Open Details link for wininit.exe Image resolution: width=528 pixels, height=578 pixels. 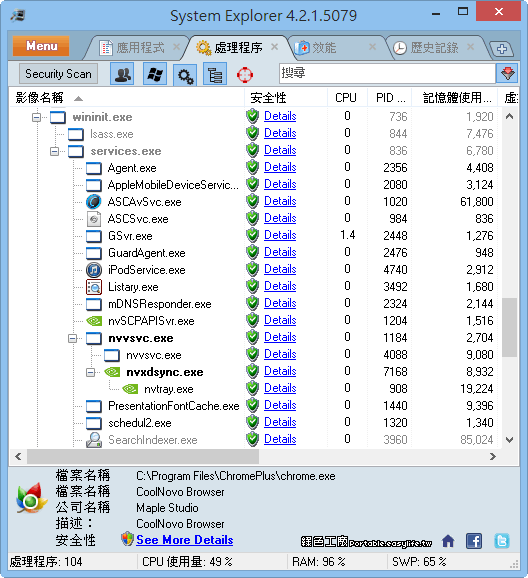tap(280, 116)
